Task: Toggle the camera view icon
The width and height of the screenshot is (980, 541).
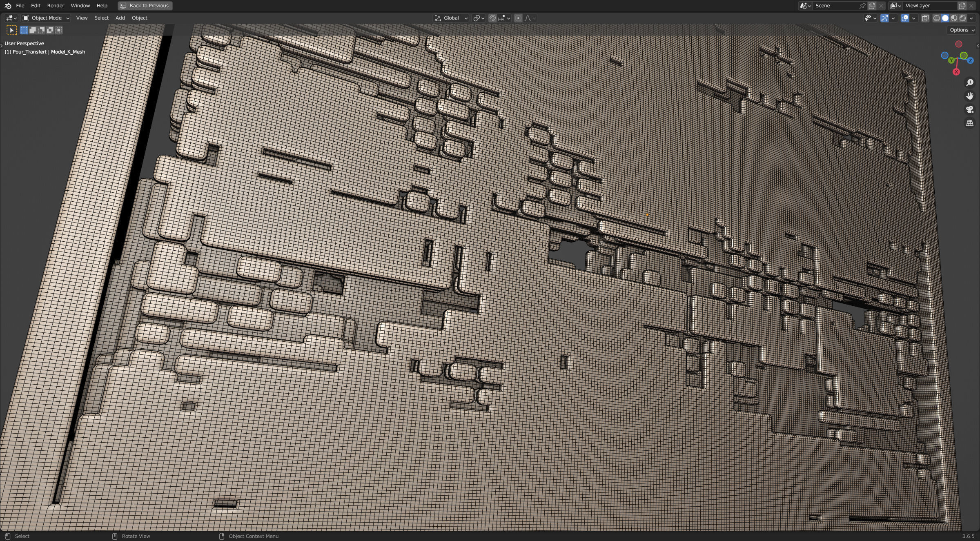Action: tap(970, 109)
